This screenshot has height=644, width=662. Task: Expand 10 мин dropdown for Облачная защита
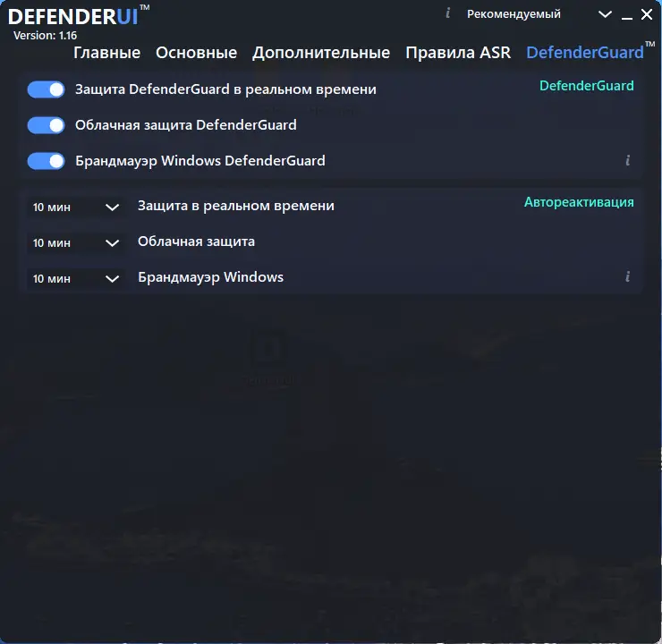click(x=76, y=243)
